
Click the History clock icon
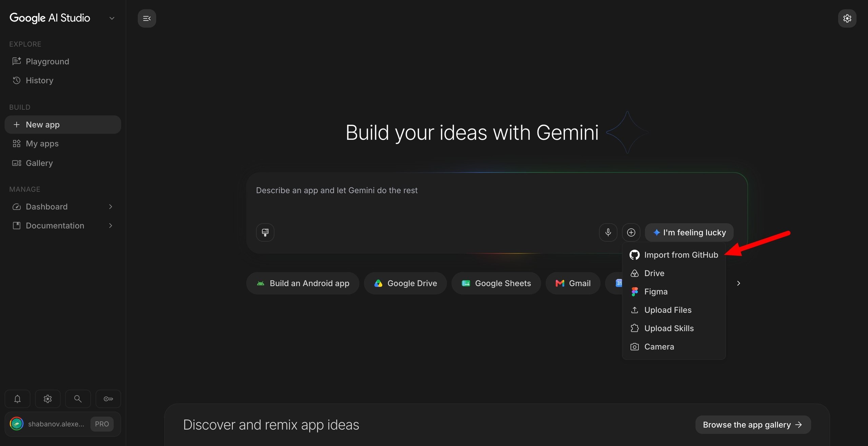coord(17,80)
